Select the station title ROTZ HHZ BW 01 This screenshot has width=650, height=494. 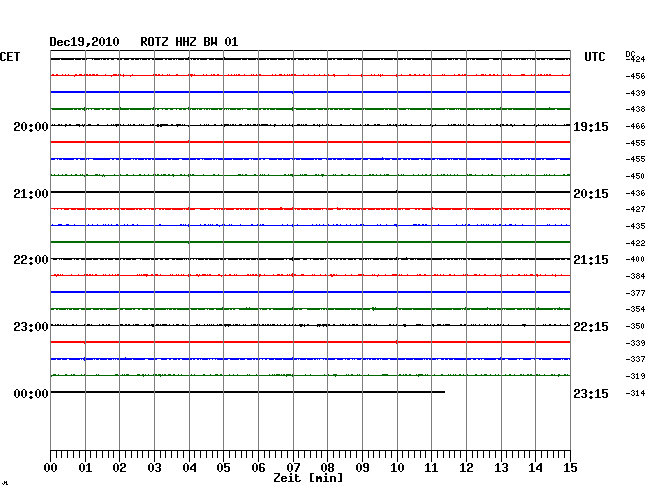point(189,42)
